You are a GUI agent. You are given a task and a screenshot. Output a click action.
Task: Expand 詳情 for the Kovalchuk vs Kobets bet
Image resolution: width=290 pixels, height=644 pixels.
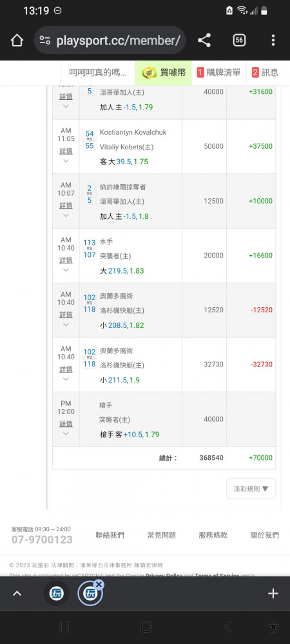66,151
